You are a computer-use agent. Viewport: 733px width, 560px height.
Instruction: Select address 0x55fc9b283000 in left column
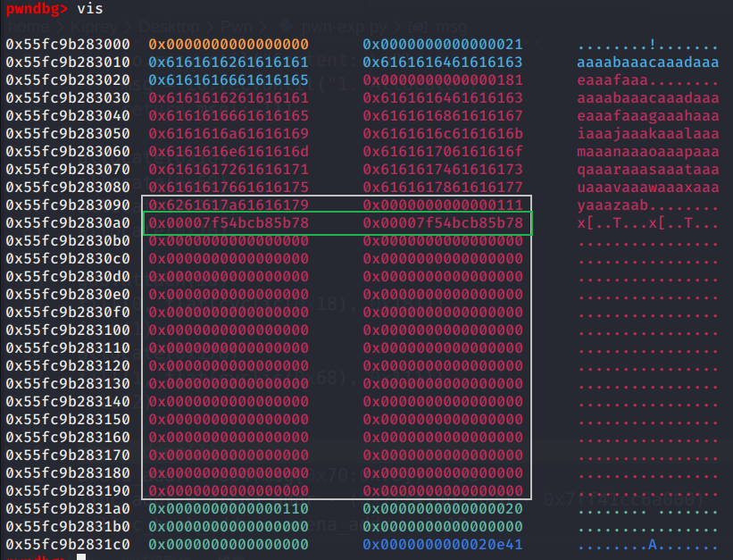pos(68,45)
